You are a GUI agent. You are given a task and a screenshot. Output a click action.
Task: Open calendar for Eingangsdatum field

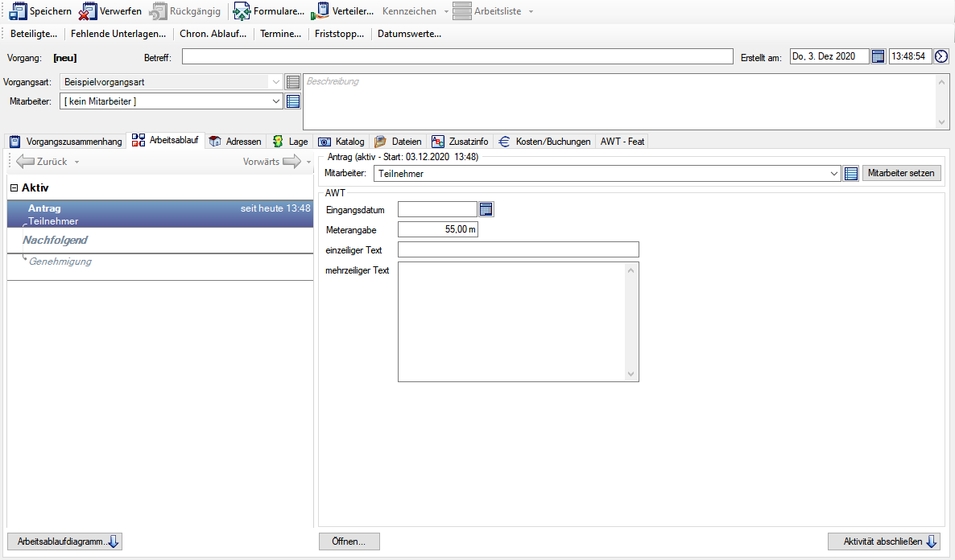pyautogui.click(x=486, y=209)
